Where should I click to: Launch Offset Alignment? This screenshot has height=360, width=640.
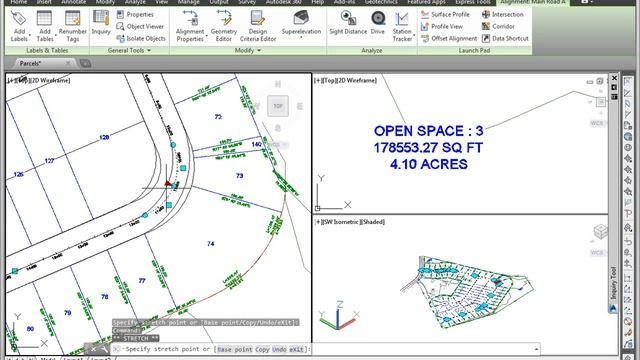[x=449, y=38]
